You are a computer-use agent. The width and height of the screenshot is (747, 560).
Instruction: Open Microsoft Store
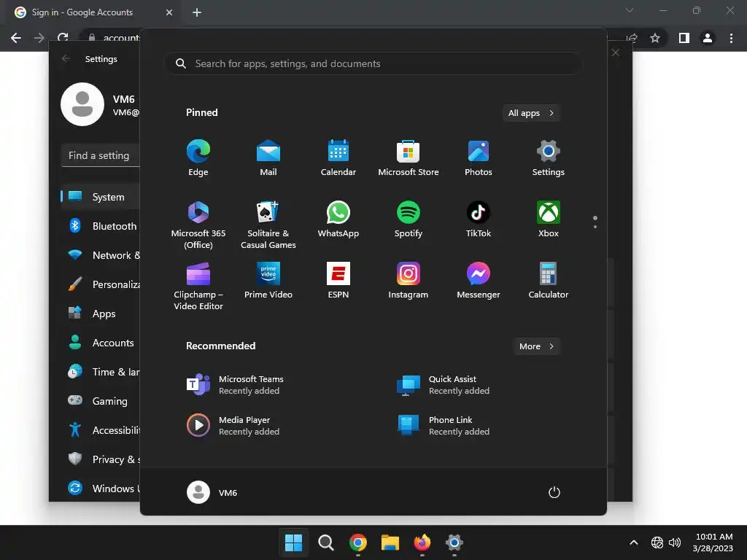pos(409,158)
